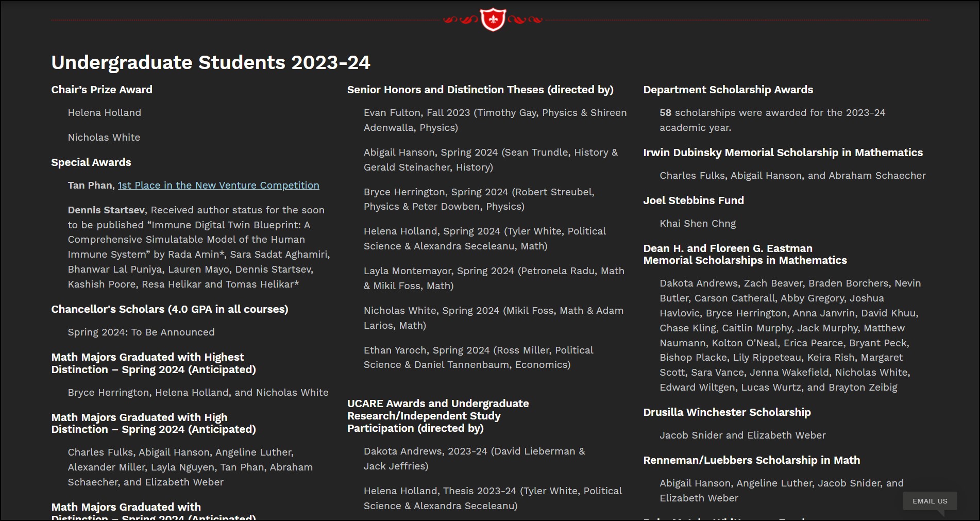Click the Special Awards heading
Screen dimensions: 980x521
click(91, 162)
